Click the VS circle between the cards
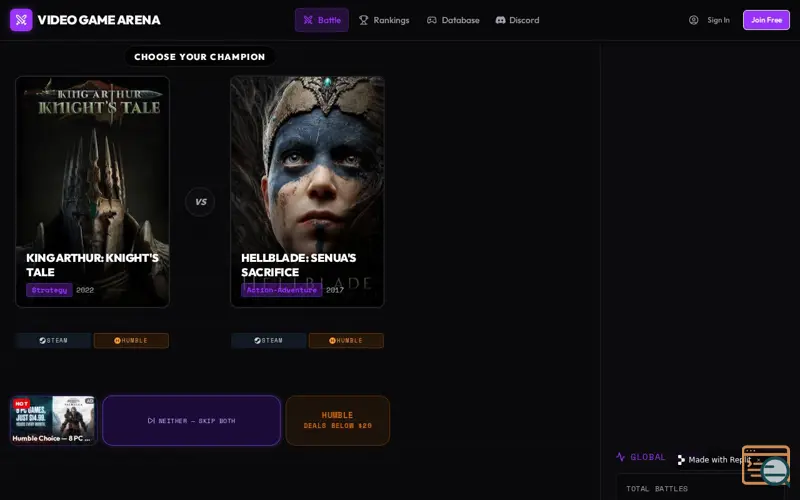The height and width of the screenshot is (500, 800). (200, 202)
